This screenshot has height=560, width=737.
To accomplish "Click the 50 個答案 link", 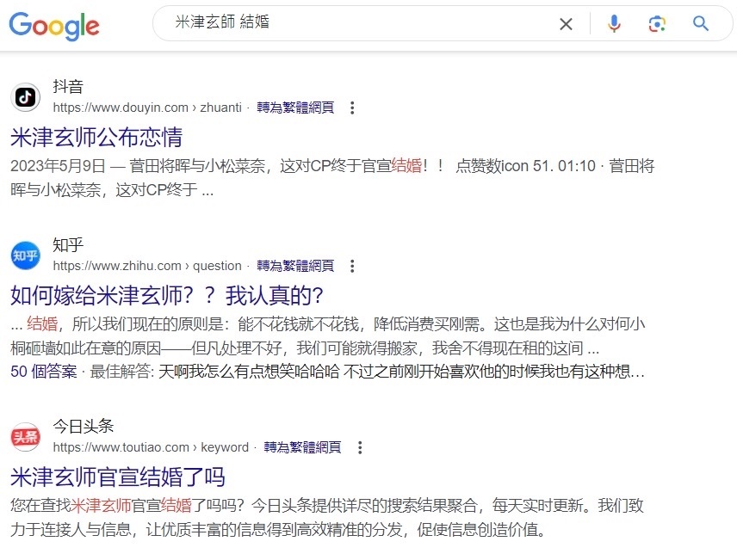I will coord(43,372).
